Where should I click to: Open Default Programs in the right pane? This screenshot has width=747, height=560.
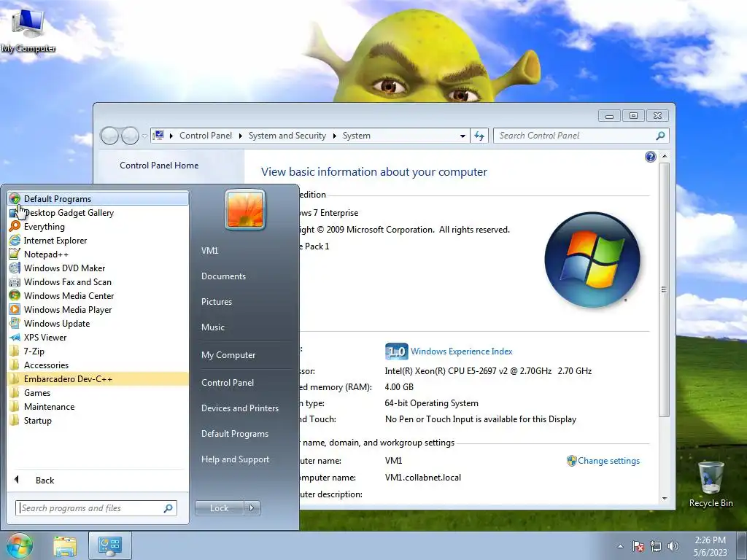[235, 434]
